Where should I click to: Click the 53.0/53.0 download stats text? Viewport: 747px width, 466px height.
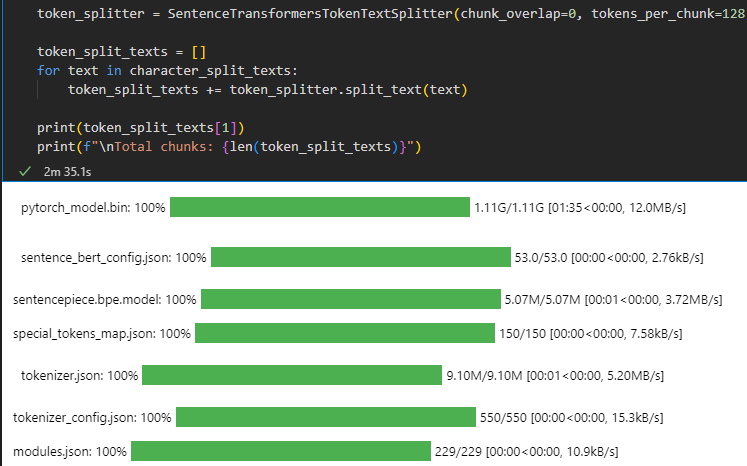[609, 258]
